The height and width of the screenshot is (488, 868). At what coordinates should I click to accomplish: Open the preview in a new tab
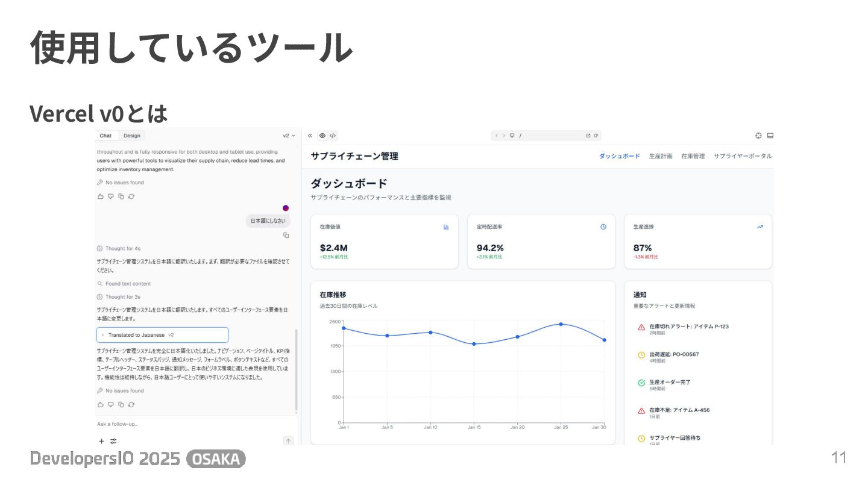point(588,136)
